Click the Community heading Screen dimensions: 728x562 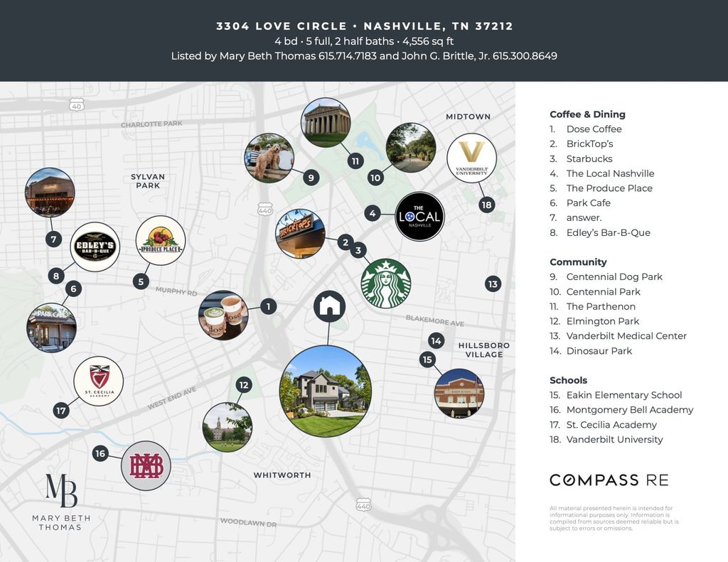coord(578,262)
